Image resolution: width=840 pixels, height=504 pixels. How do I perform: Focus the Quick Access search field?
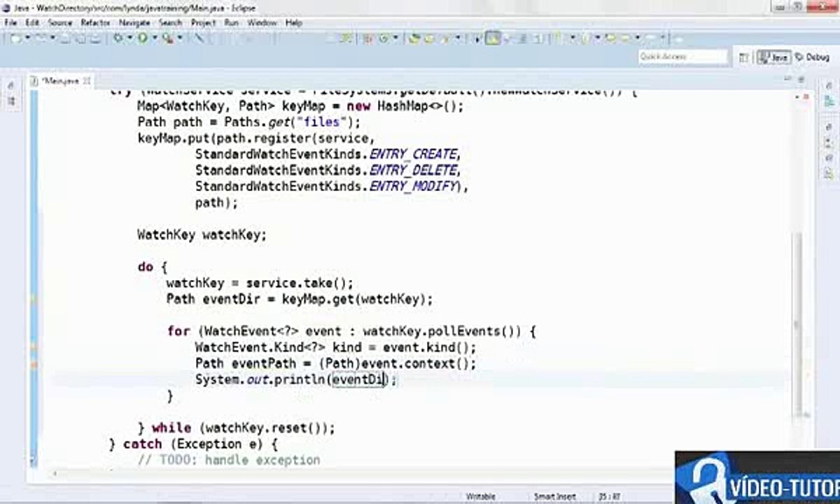click(683, 57)
